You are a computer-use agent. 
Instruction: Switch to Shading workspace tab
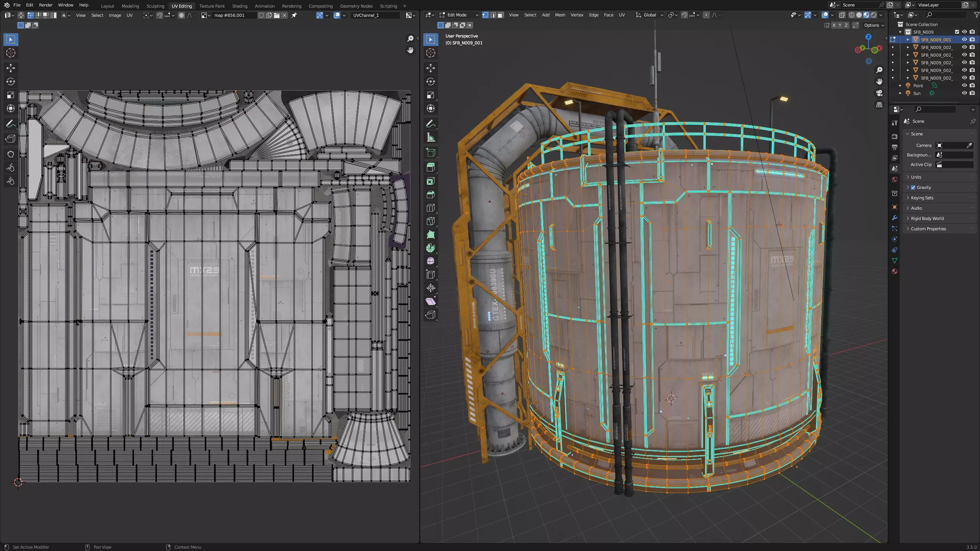tap(240, 6)
